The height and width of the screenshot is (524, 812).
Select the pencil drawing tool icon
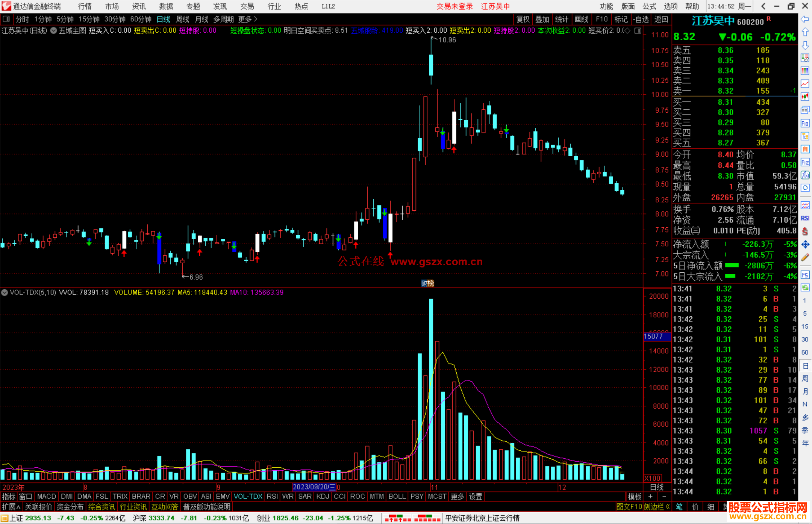click(x=805, y=258)
